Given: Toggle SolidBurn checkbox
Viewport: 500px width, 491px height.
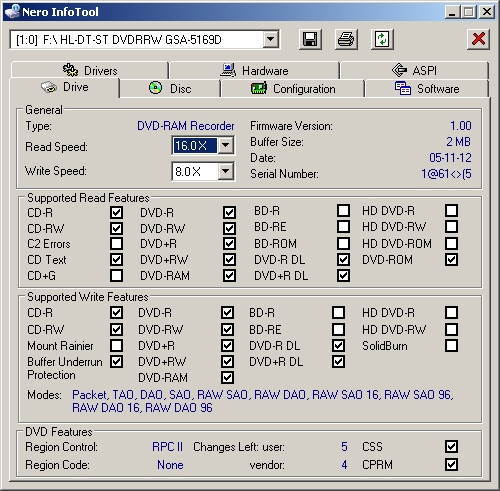Looking at the screenshot, I should point(451,345).
